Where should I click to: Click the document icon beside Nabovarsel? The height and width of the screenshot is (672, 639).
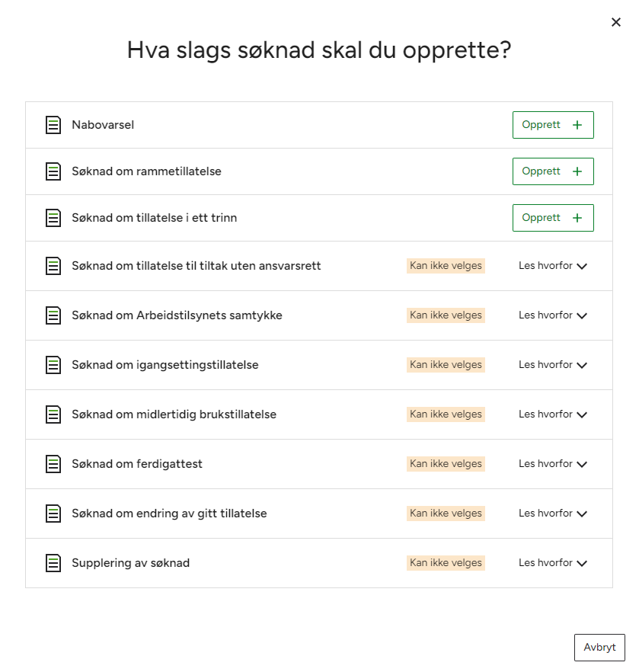tap(53, 125)
